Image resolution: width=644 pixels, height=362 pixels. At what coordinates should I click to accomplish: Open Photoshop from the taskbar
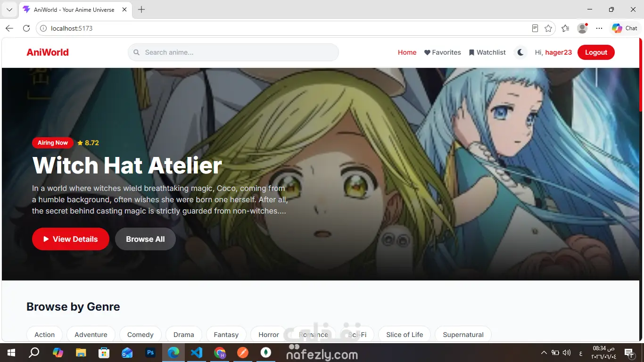[150, 353]
